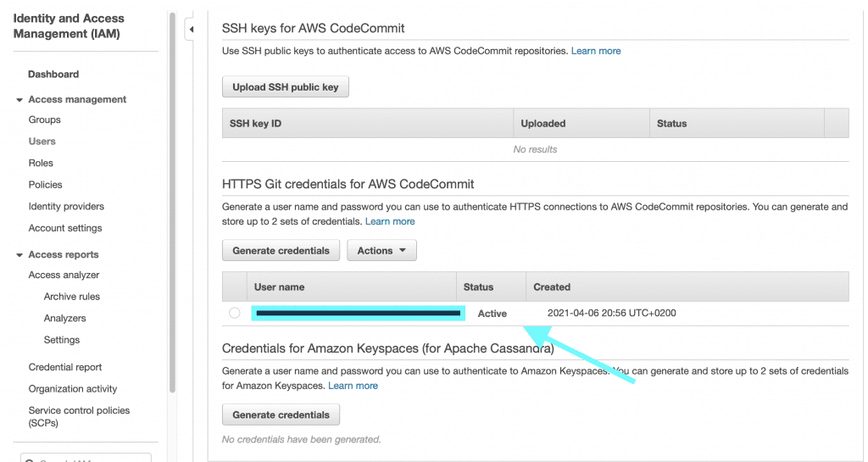The height and width of the screenshot is (462, 868).
Task: Collapse the Access reports section triangle
Action: 19,255
